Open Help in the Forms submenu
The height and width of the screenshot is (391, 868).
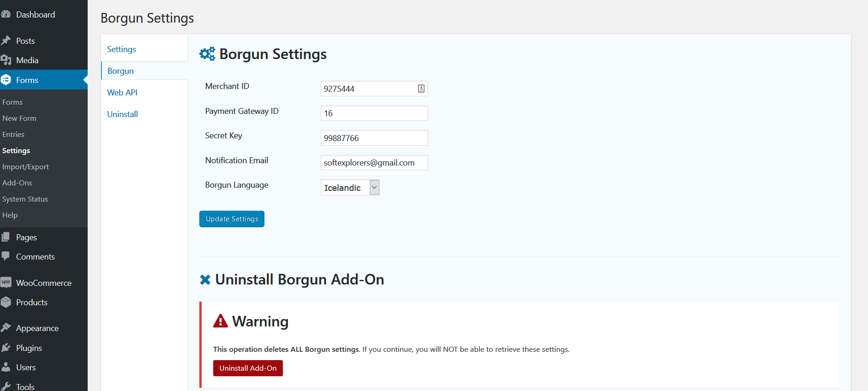coord(10,215)
